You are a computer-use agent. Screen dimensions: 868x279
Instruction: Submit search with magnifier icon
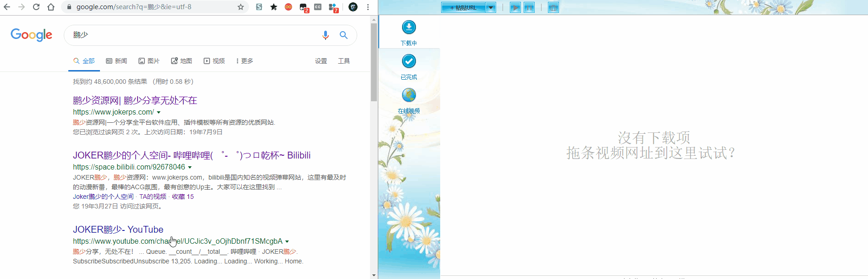pyautogui.click(x=343, y=35)
